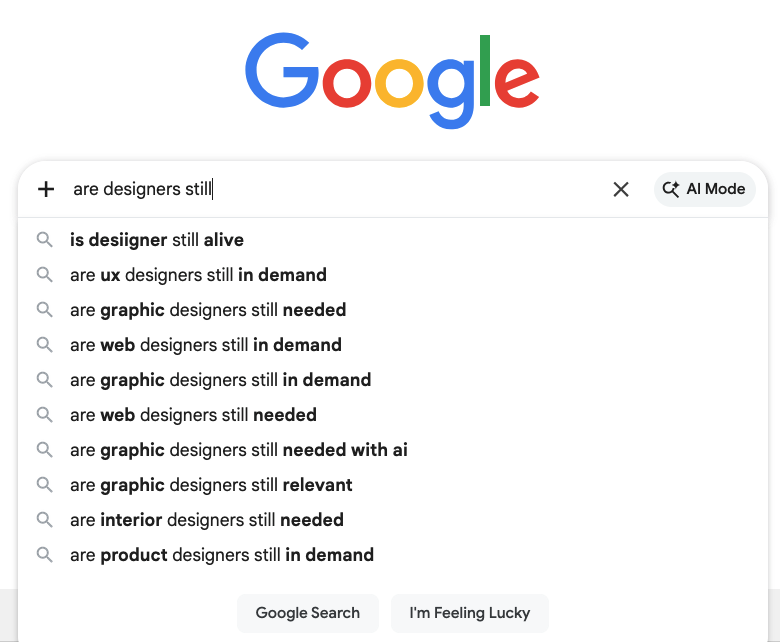The height and width of the screenshot is (642, 780).
Task: Click the Google logo
Action: click(392, 81)
